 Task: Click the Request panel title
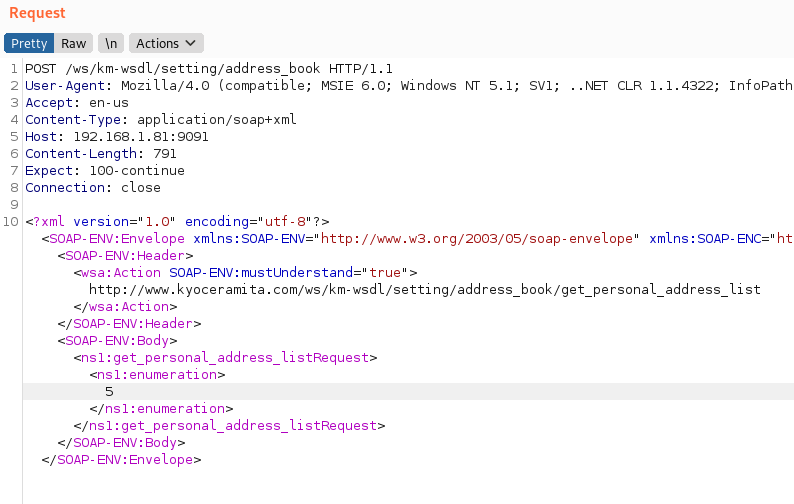coord(37,13)
